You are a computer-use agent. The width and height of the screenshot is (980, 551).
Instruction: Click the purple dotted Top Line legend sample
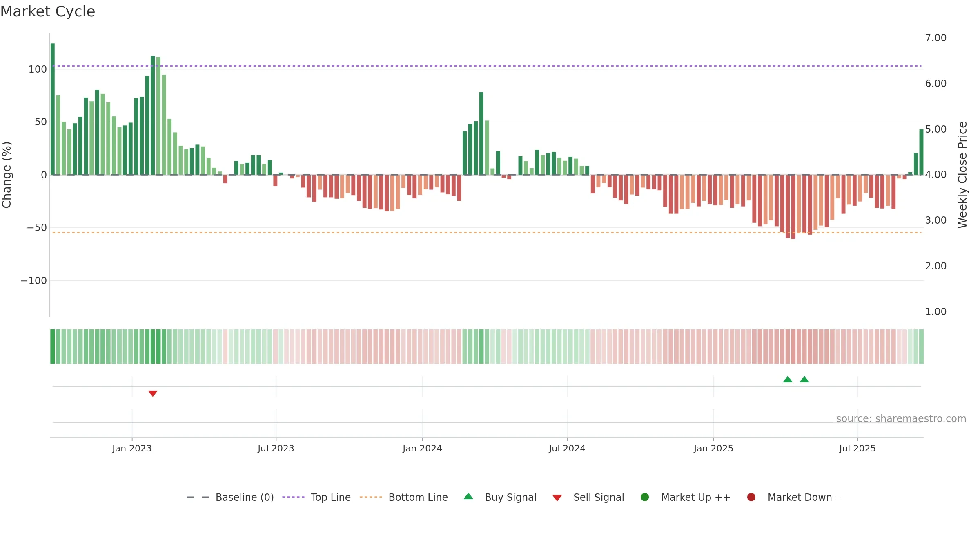pyautogui.click(x=293, y=497)
